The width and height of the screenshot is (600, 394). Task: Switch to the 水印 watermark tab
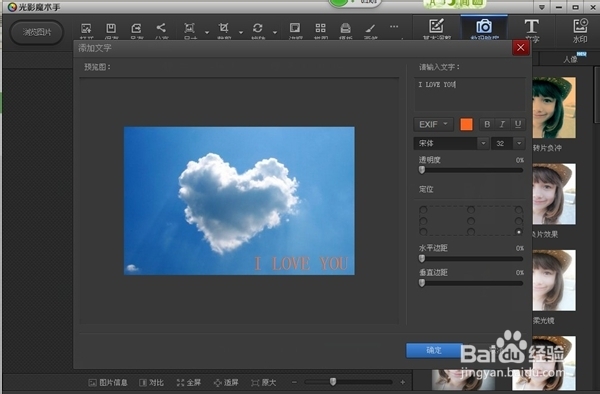[580, 31]
